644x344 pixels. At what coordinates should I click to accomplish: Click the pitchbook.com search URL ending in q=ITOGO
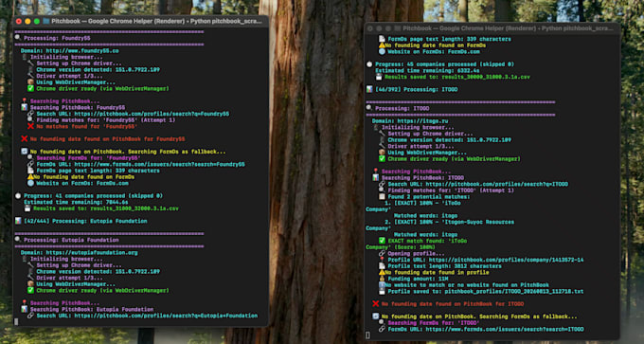click(x=497, y=184)
